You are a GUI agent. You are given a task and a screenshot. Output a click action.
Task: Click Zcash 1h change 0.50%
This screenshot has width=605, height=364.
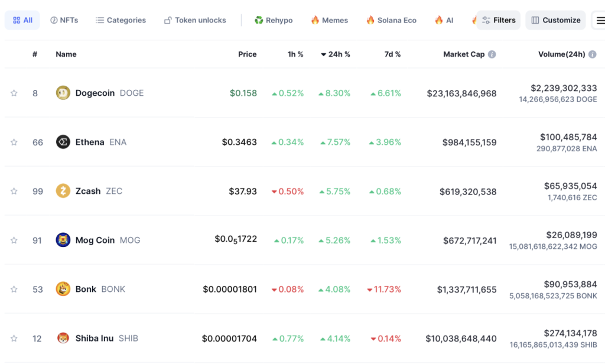(x=288, y=191)
